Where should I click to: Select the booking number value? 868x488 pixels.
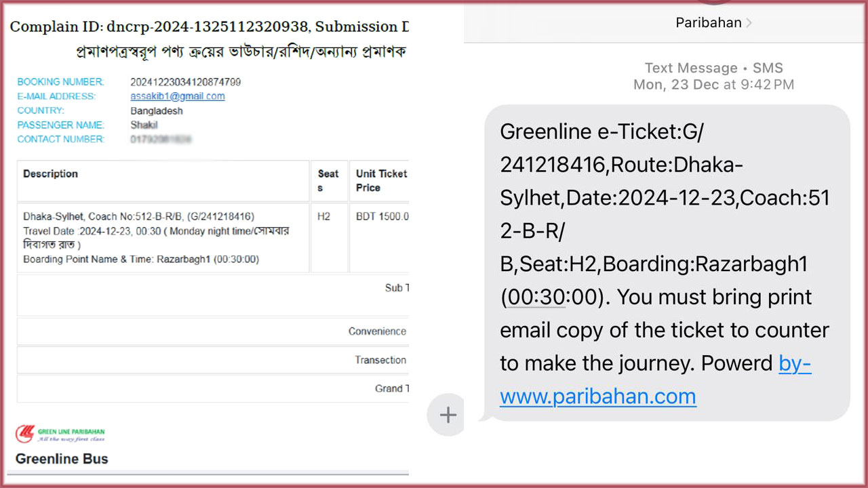tap(186, 82)
